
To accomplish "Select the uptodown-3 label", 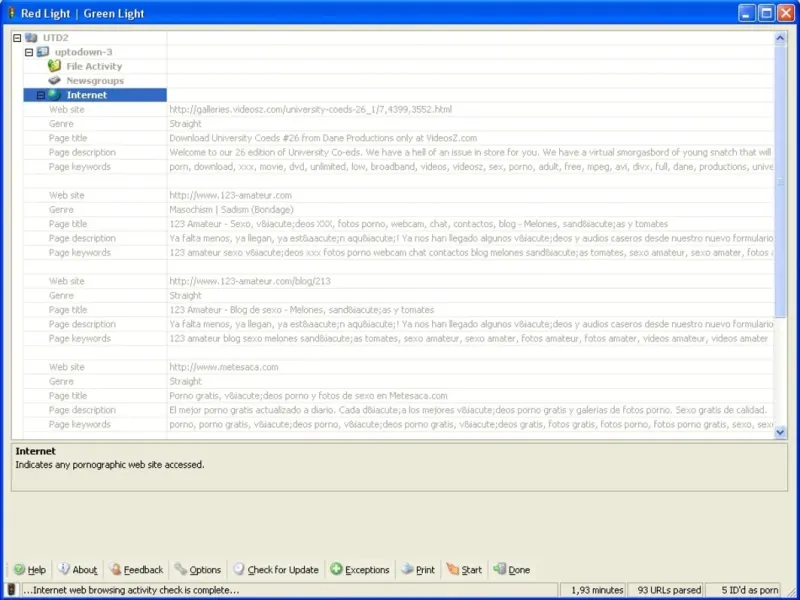I will point(83,52).
